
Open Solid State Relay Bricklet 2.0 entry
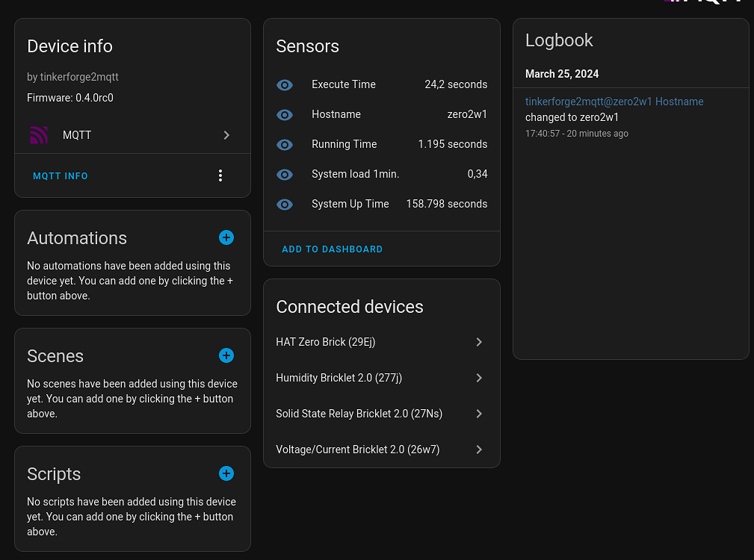(x=479, y=414)
